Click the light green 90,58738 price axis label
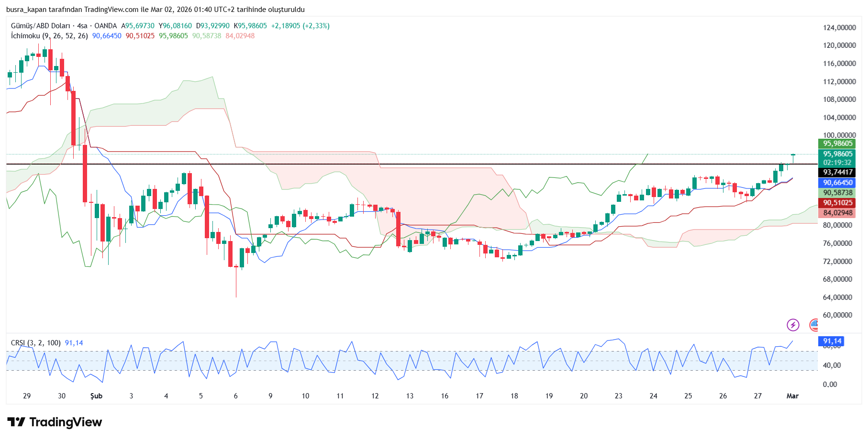868x440 pixels. pyautogui.click(x=837, y=193)
